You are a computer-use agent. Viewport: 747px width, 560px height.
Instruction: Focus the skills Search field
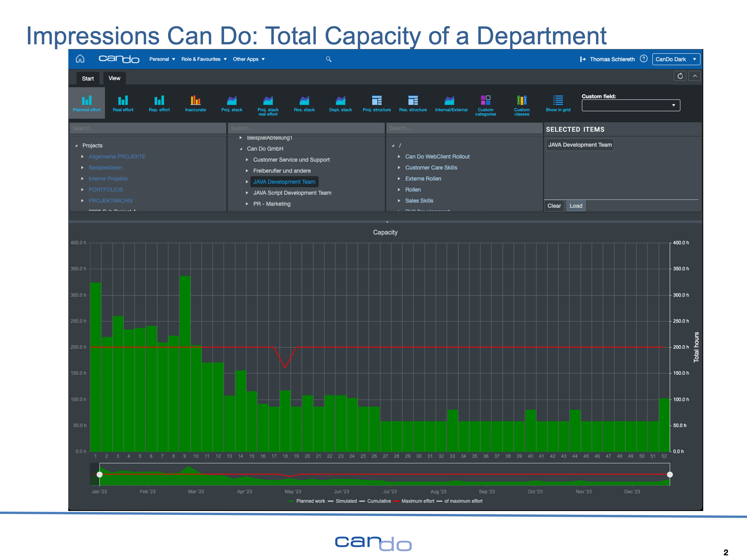pos(464,128)
